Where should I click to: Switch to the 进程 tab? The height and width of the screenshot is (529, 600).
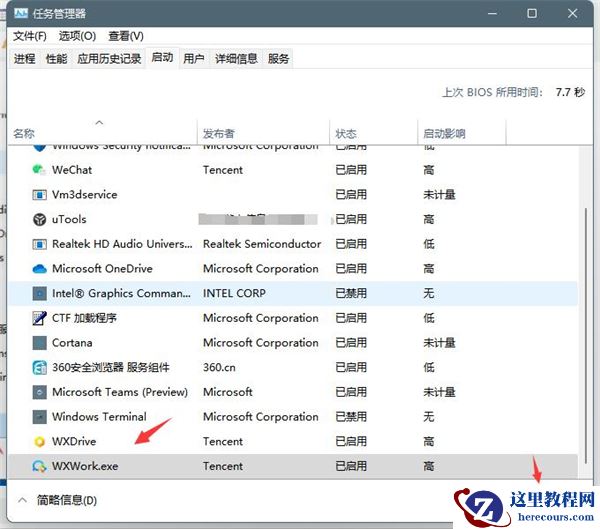tap(24, 59)
